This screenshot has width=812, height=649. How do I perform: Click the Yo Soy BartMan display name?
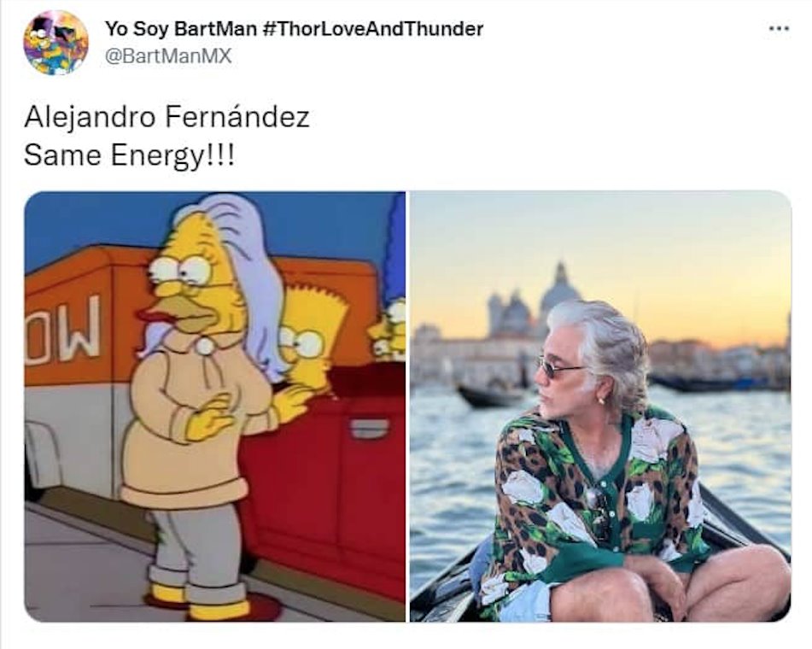(x=181, y=28)
